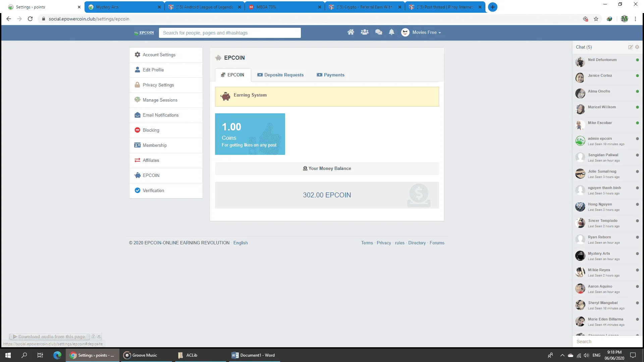Open the chat compose icon
The width and height of the screenshot is (644, 362).
click(x=631, y=47)
